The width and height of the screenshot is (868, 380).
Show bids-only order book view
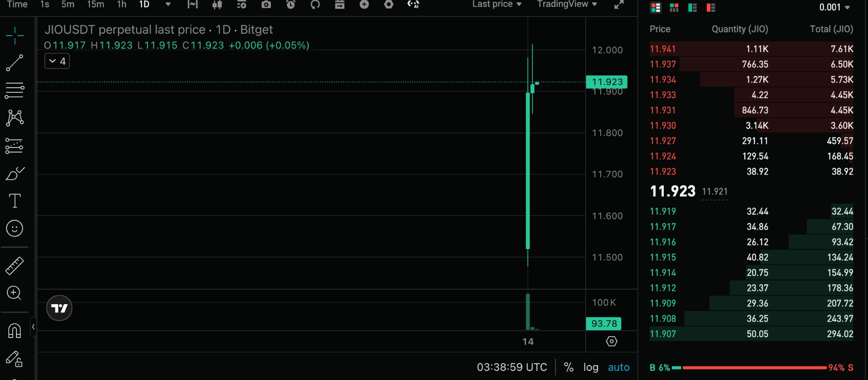[x=693, y=7]
